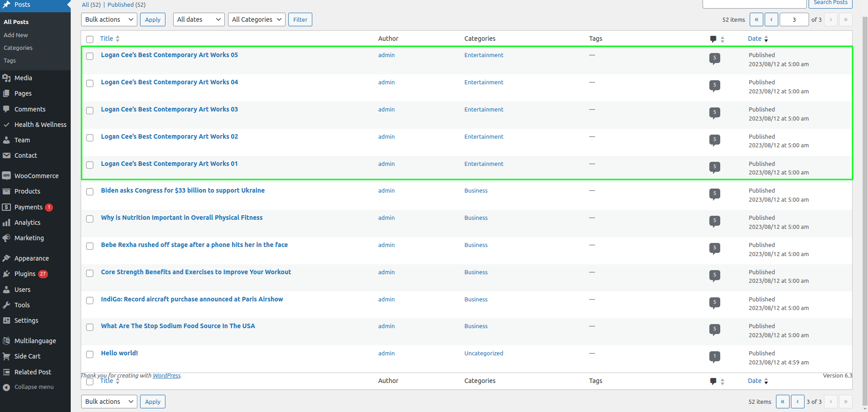
Task: Show the All (52) posts view
Action: pyautogui.click(x=91, y=5)
